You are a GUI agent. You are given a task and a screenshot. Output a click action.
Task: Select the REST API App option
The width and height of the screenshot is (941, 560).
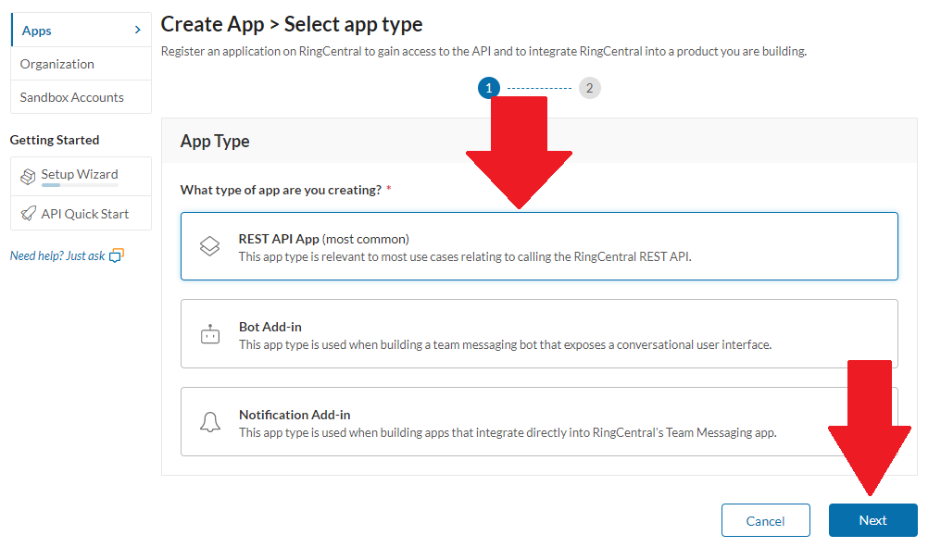pos(539,246)
